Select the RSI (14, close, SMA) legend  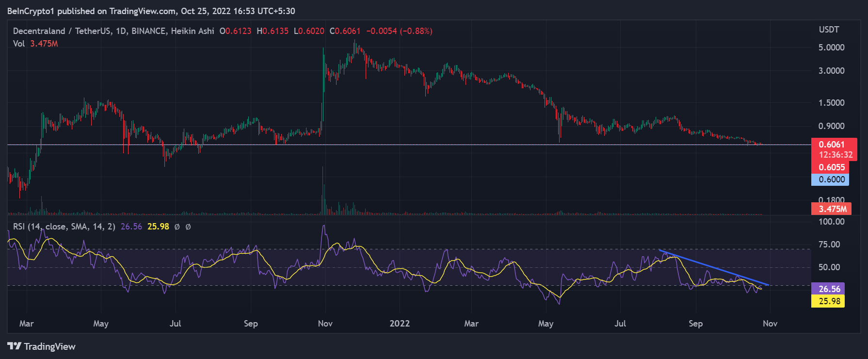(64, 227)
